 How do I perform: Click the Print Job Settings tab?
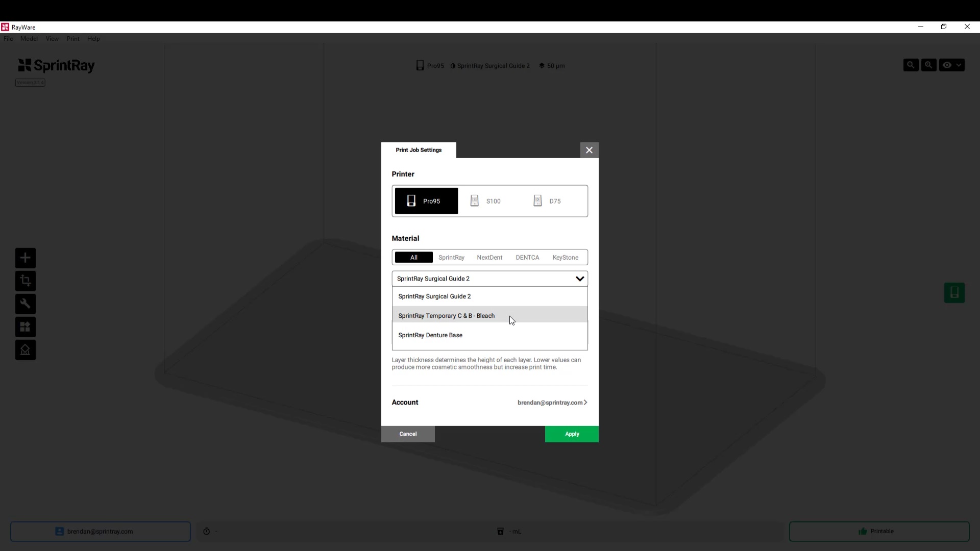point(419,150)
